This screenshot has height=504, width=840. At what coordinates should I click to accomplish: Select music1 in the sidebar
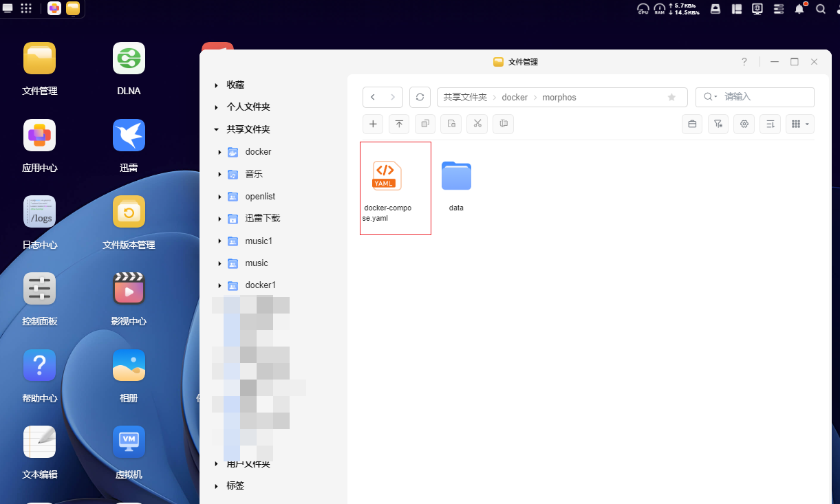tap(259, 241)
